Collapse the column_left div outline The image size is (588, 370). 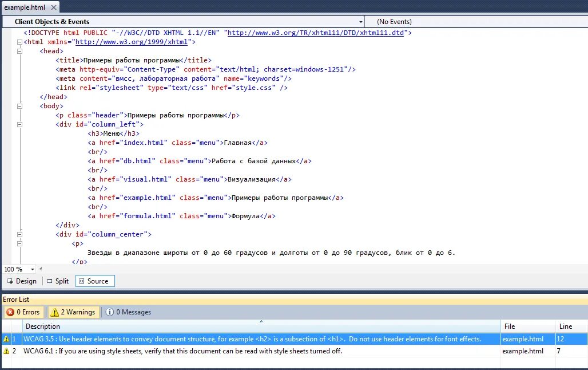pos(19,125)
